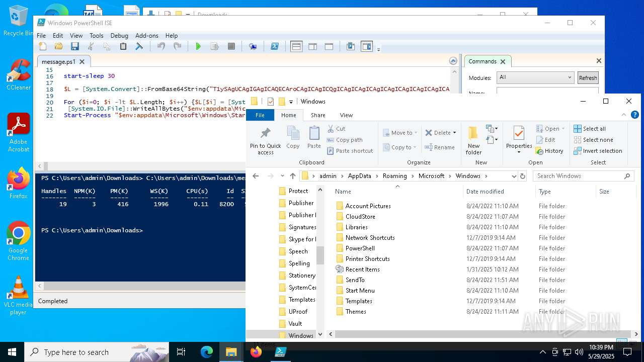Show Script Pane Maximized layout icon

coord(329,46)
